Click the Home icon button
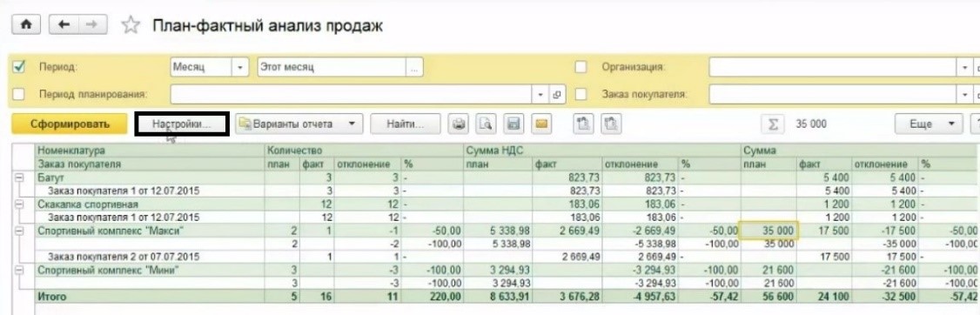The width and height of the screenshot is (980, 315). (x=25, y=25)
